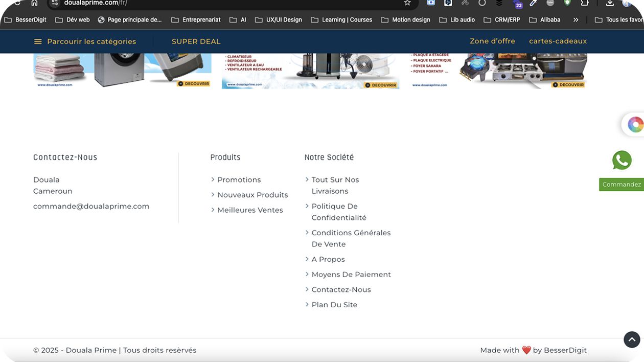Viewport: 644px width, 362px height.
Task: Open the Learning | Courses bookmark folder
Action: pos(341,20)
